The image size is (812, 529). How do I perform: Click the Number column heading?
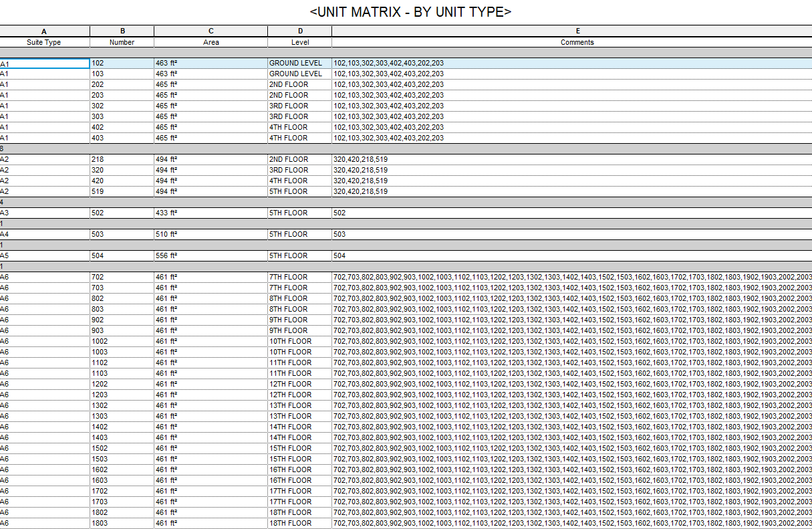122,42
